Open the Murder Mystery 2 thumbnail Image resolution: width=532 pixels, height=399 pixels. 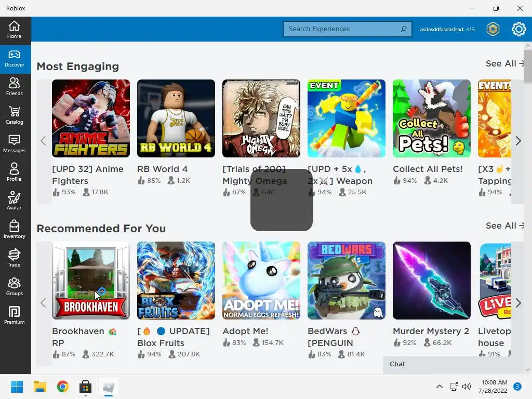pos(432,281)
